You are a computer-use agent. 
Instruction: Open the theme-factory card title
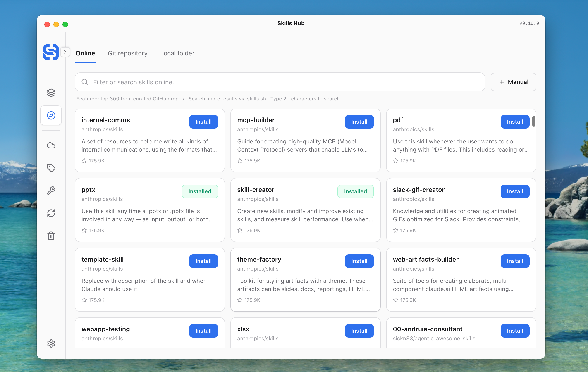[x=259, y=260]
